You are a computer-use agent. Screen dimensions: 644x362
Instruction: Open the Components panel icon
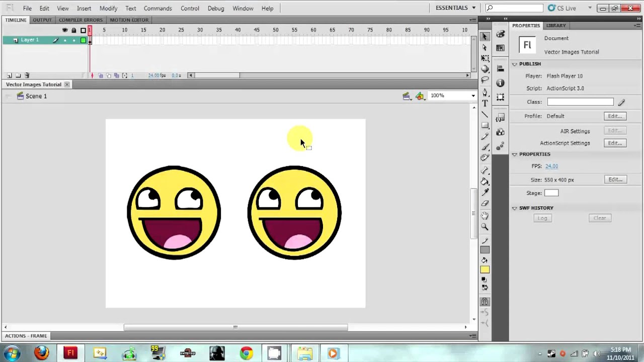pos(500,132)
